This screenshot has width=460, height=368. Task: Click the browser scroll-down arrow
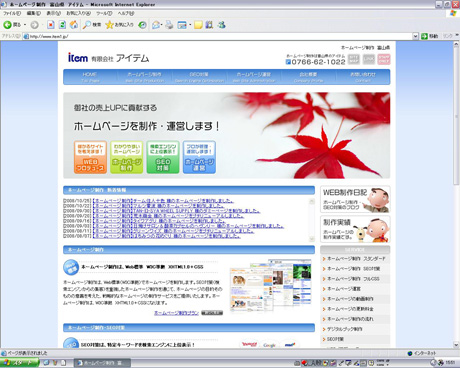click(456, 345)
